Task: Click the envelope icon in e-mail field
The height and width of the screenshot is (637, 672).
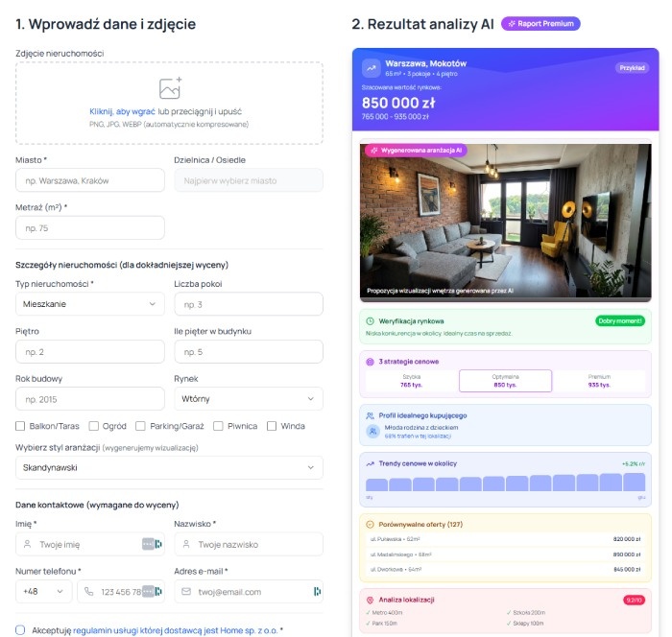Action: pos(186,591)
